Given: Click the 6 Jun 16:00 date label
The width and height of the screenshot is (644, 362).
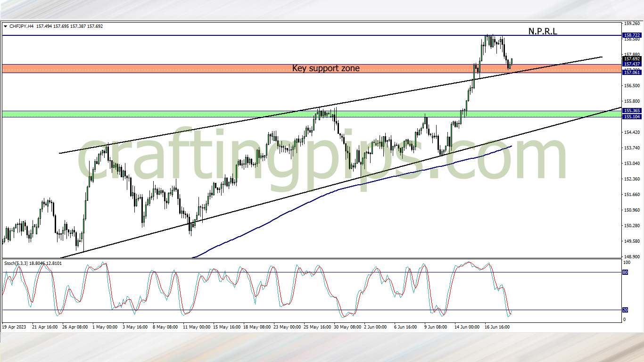Looking at the screenshot, I should (406, 326).
